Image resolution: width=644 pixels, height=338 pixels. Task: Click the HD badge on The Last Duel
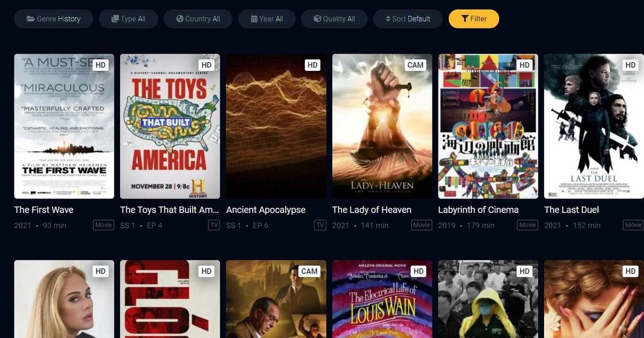click(631, 65)
